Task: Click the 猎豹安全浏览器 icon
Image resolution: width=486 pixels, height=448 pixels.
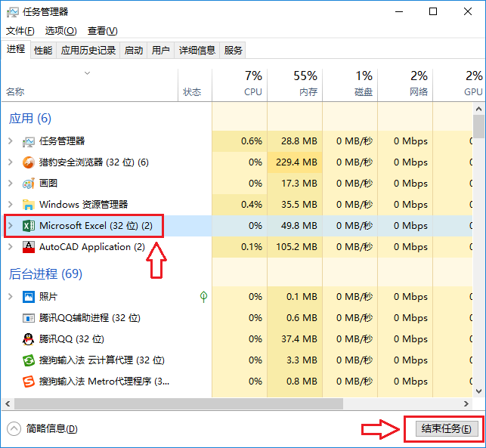Action: point(29,162)
